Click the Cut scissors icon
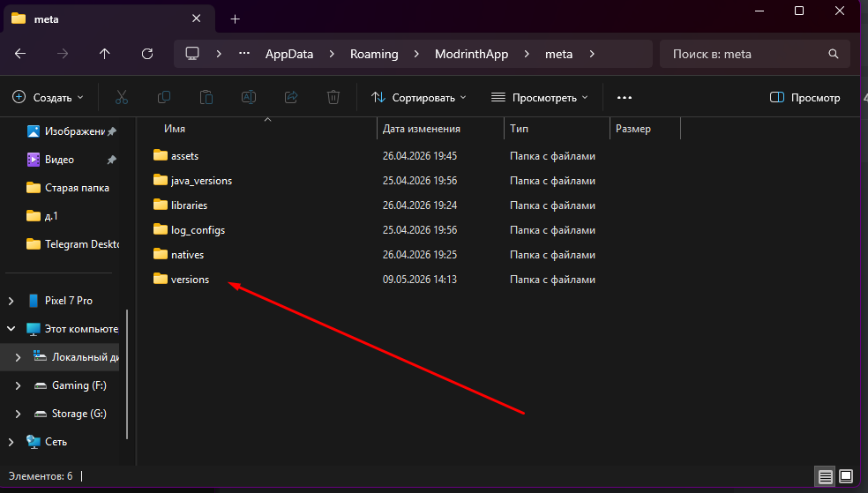The width and height of the screenshot is (868, 493). point(121,97)
